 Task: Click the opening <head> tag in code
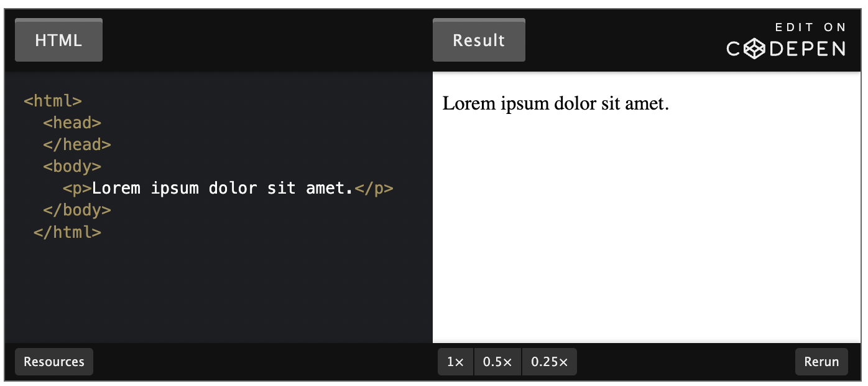tap(72, 123)
